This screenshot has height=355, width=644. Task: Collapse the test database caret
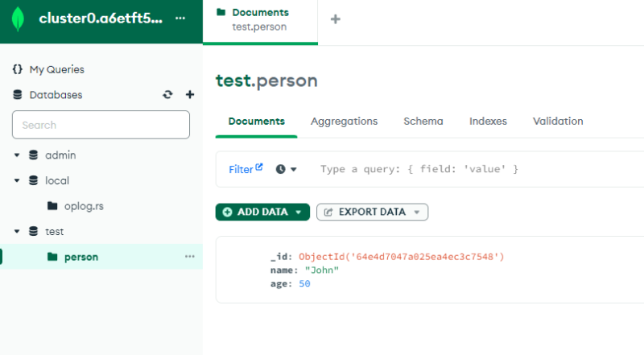tap(17, 232)
